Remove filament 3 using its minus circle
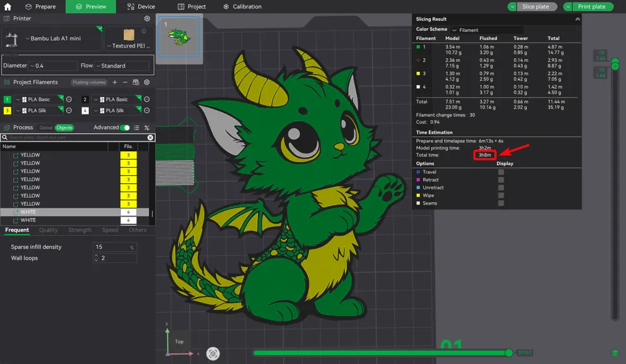 [x=69, y=111]
